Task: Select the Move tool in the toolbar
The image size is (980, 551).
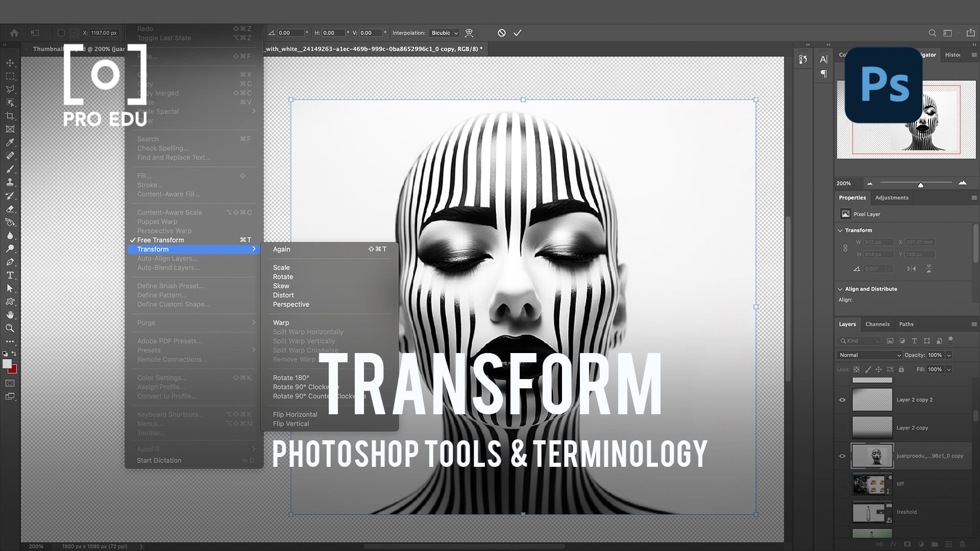Action: pyautogui.click(x=10, y=63)
